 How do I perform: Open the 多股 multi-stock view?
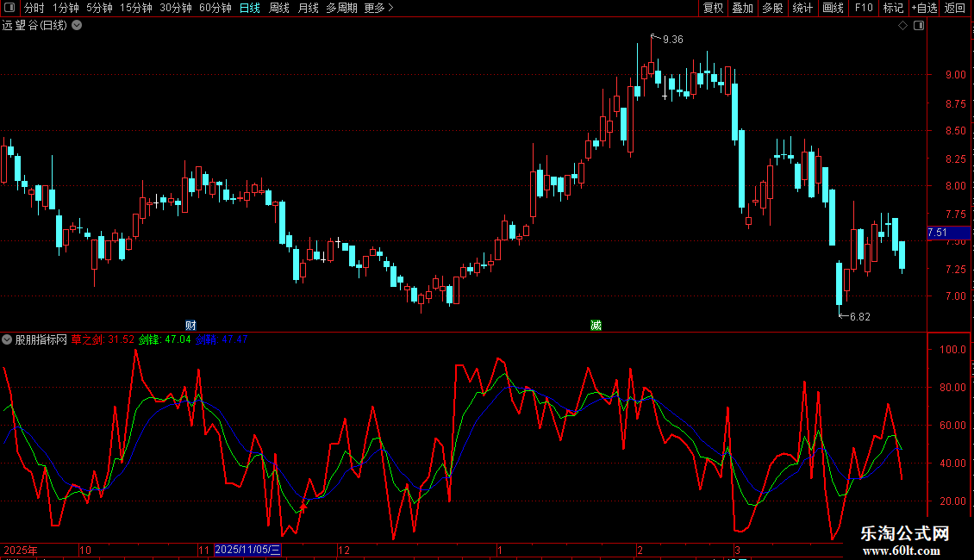point(772,8)
